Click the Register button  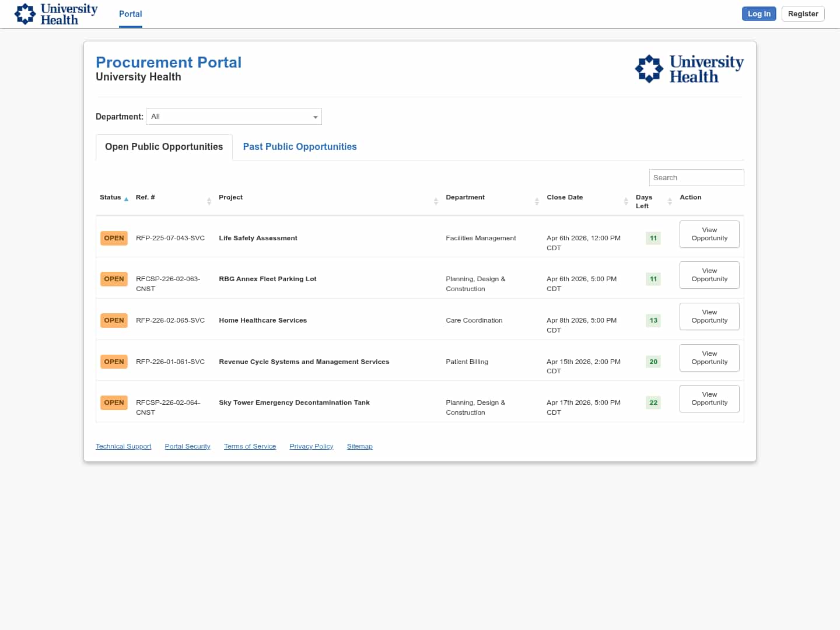click(x=803, y=14)
